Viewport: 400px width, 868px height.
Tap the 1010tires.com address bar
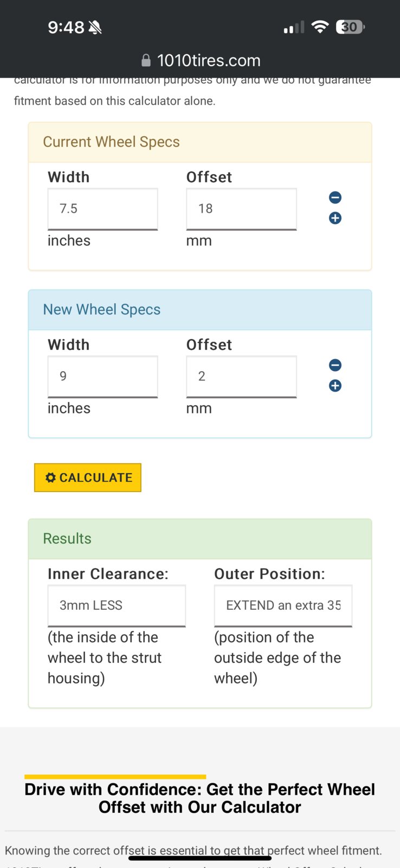click(200, 60)
